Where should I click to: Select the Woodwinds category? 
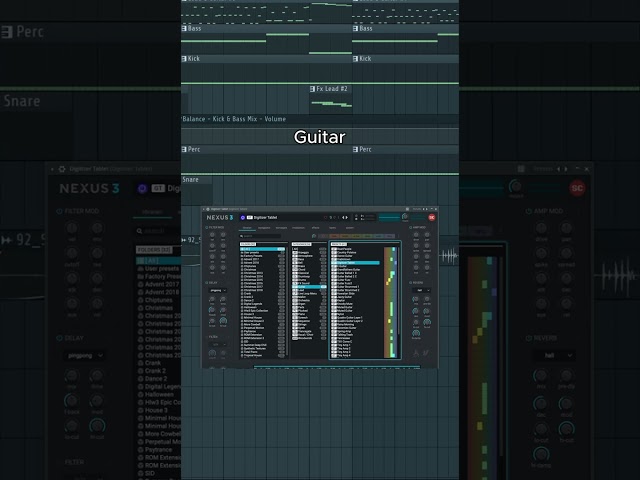click(x=309, y=338)
